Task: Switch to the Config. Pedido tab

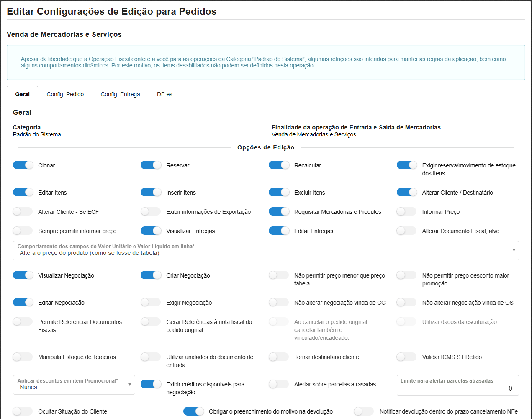Action: point(65,95)
